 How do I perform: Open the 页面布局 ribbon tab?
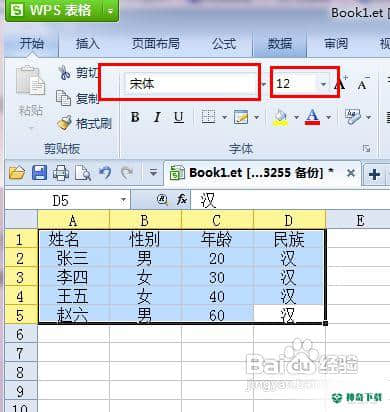coord(156,43)
